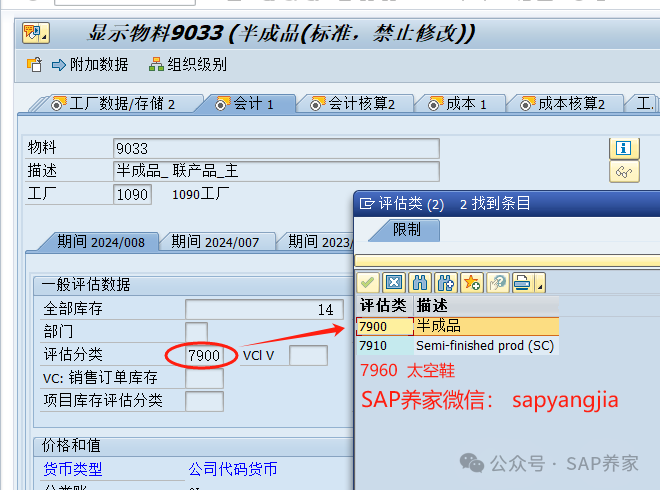Confirm selection with the green checkmark
Viewport: 660px width, 490px height.
tap(368, 282)
